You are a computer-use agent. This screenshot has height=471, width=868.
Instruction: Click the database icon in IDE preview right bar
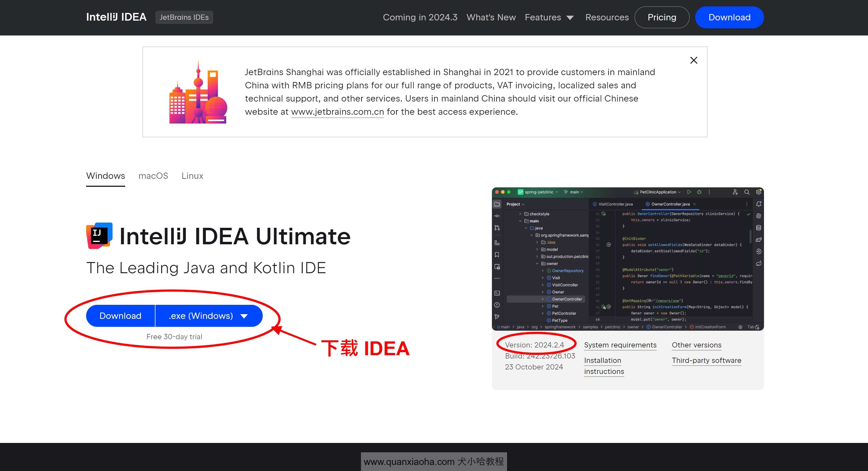759,228
